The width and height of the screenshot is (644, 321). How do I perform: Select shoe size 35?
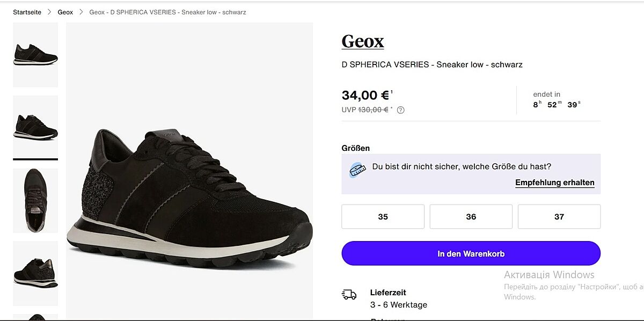pos(383,217)
